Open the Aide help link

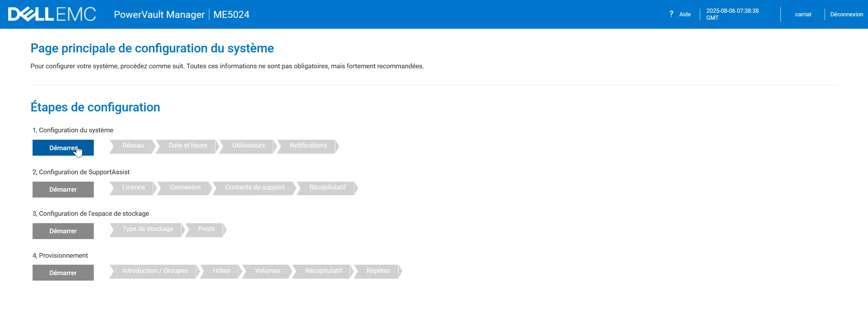coord(685,14)
